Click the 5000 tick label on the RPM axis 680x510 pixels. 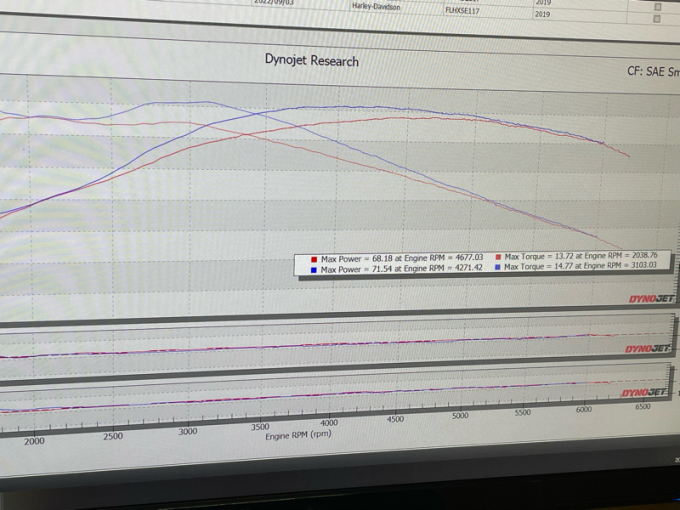[x=460, y=415]
